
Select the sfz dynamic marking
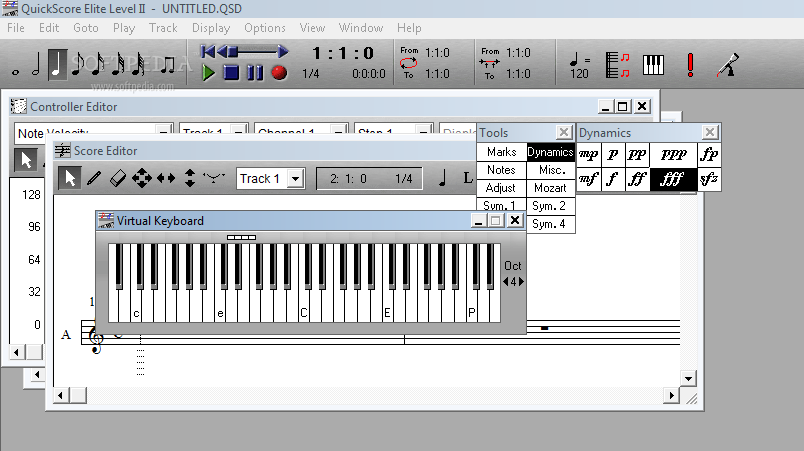point(709,179)
